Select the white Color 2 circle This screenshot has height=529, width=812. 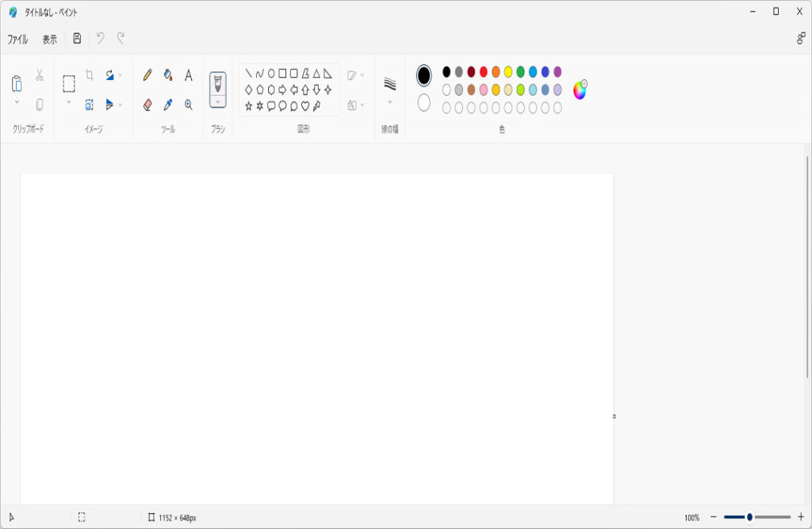(424, 103)
